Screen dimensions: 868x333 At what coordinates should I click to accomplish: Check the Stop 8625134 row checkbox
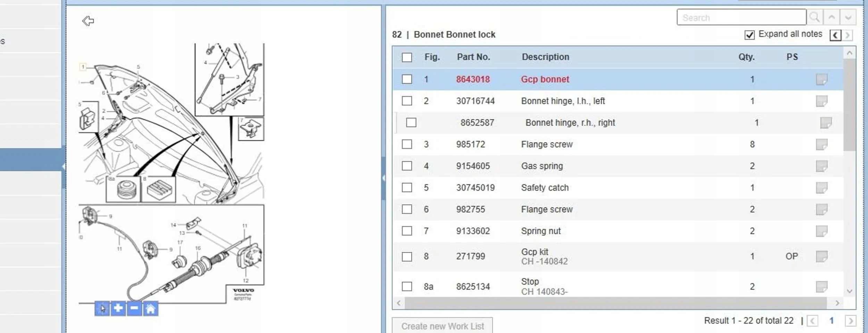[407, 286]
